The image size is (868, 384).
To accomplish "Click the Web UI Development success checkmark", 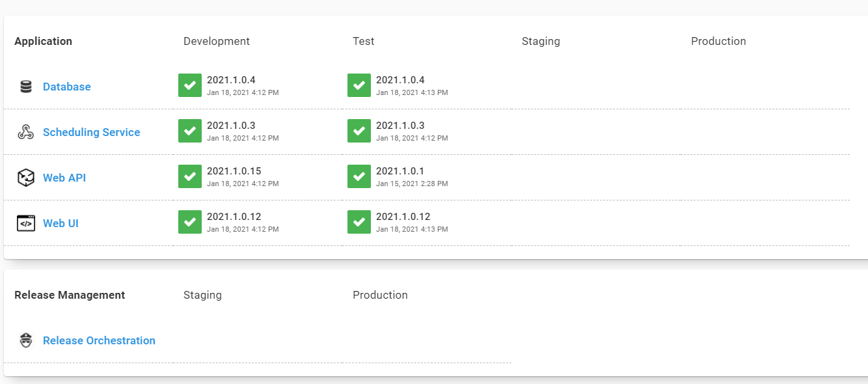I will point(189,222).
